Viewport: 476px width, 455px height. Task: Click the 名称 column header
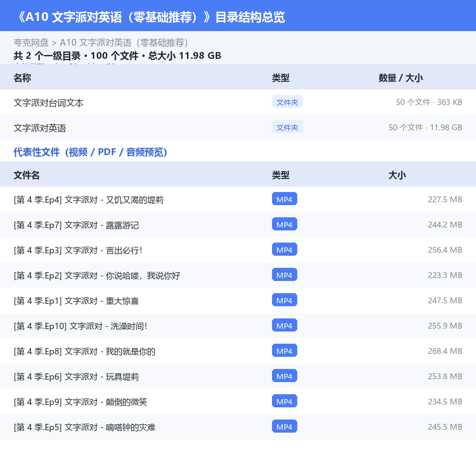coord(22,78)
